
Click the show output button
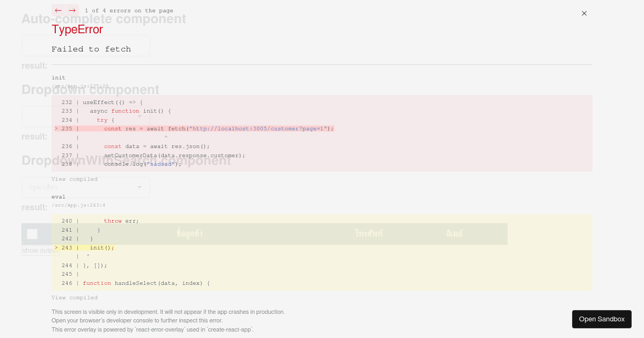coord(40,250)
